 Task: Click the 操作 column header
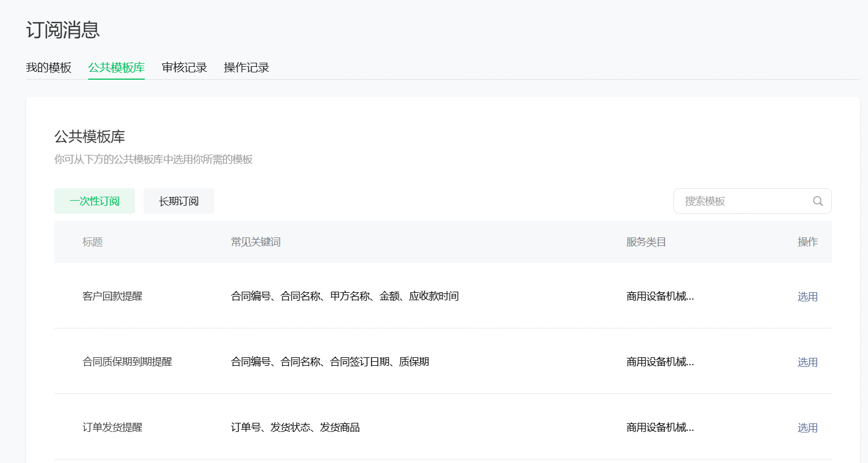point(808,241)
